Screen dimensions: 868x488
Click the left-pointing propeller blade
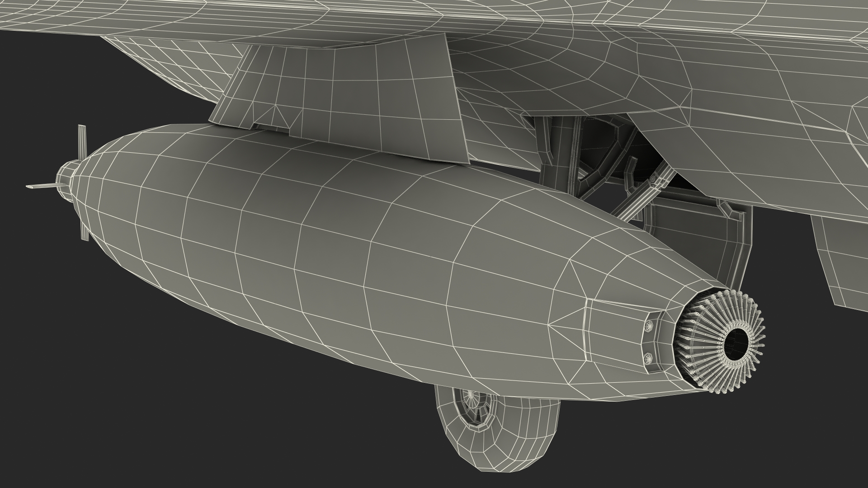click(41, 186)
